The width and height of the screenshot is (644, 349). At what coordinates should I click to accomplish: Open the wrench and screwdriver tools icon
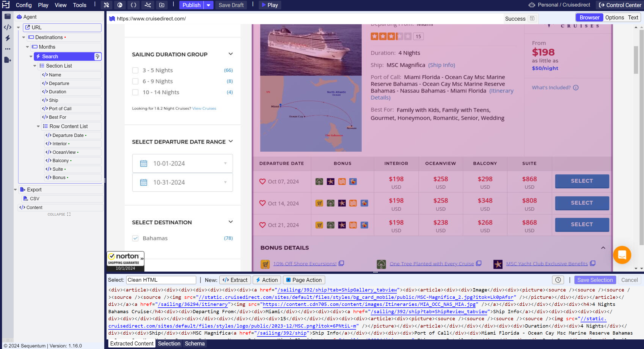tap(107, 5)
